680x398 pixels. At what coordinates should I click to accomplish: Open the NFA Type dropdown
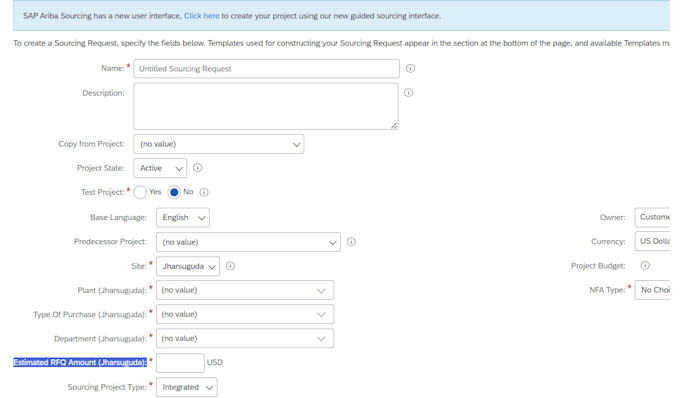pos(653,290)
